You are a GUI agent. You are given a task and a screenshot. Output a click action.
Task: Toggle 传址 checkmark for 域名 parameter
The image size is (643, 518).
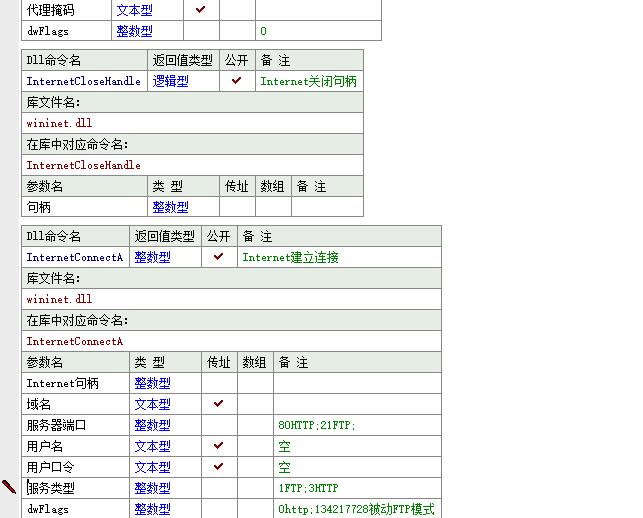218,404
